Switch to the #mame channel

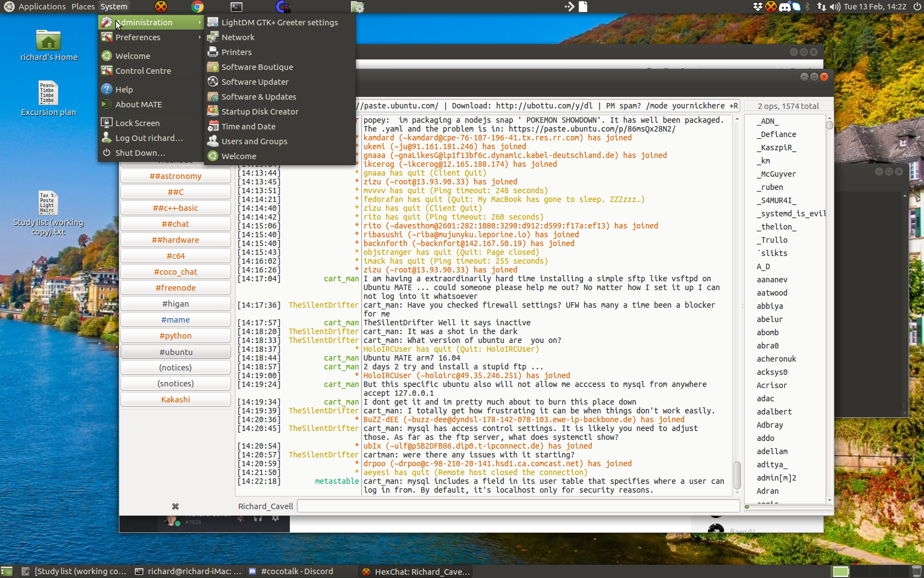click(175, 320)
